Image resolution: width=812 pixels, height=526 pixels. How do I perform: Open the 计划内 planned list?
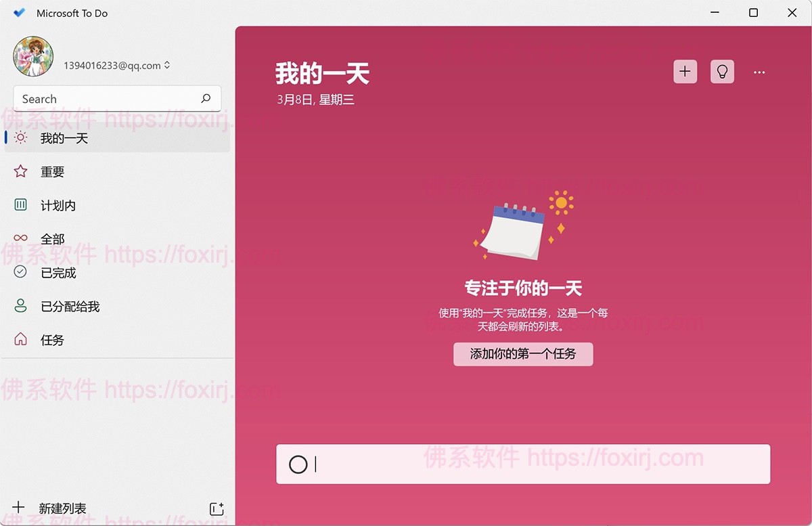point(58,205)
